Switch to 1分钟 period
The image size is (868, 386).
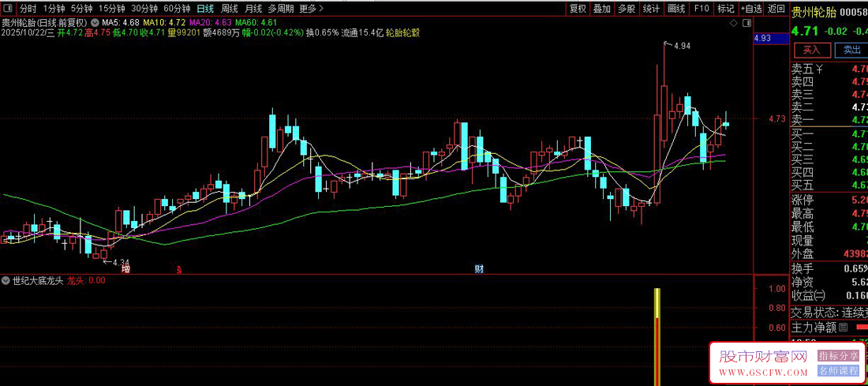pos(54,9)
